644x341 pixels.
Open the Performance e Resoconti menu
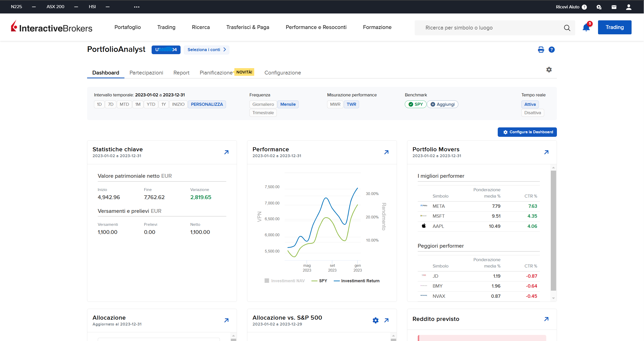pyautogui.click(x=316, y=27)
